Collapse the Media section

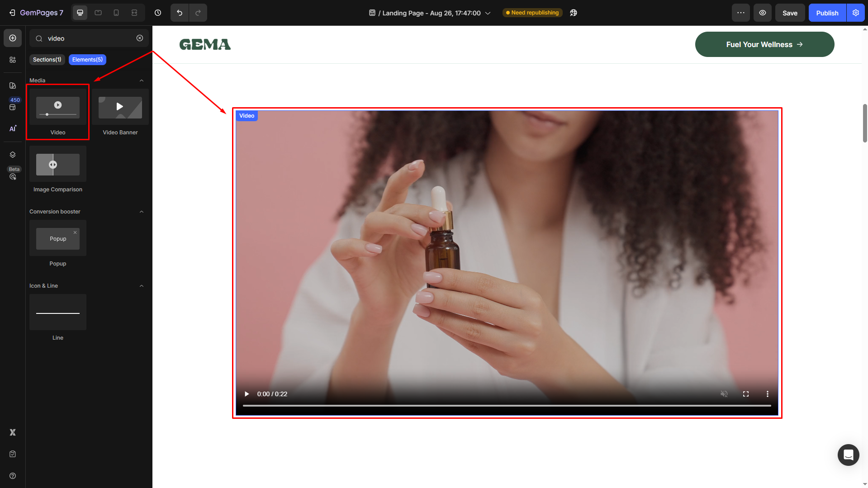[x=142, y=81]
